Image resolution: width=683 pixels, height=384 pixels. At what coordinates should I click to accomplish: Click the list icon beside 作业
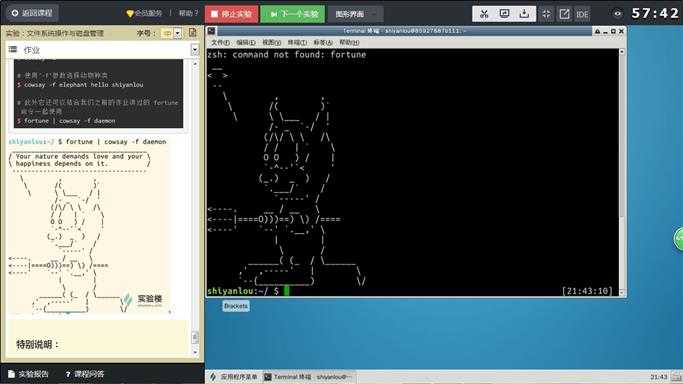pyautogui.click(x=13, y=49)
